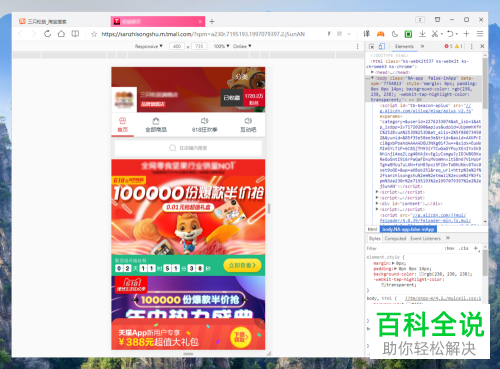Open the Online network throttling dropdown
This screenshot has width=500, height=369.
click(x=242, y=46)
